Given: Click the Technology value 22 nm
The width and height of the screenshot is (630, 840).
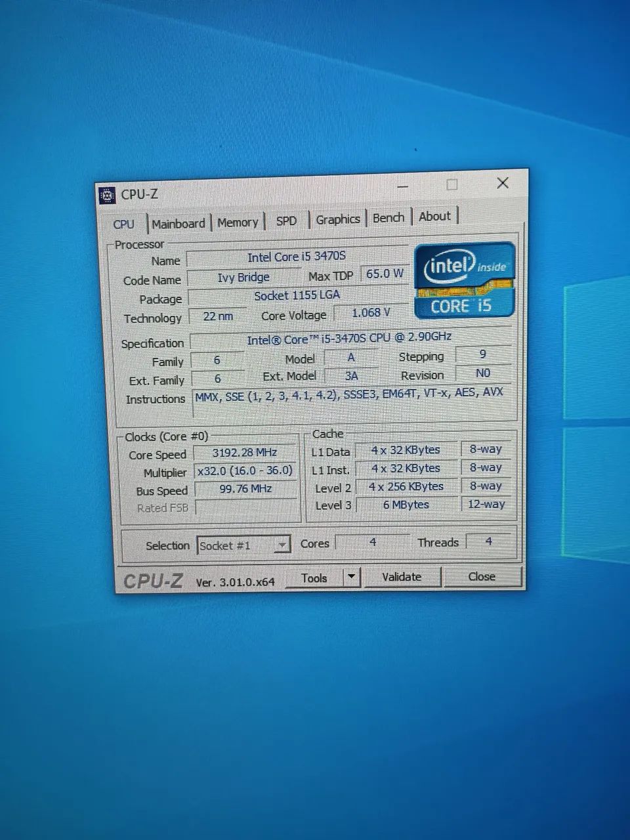Looking at the screenshot, I should point(218,316).
